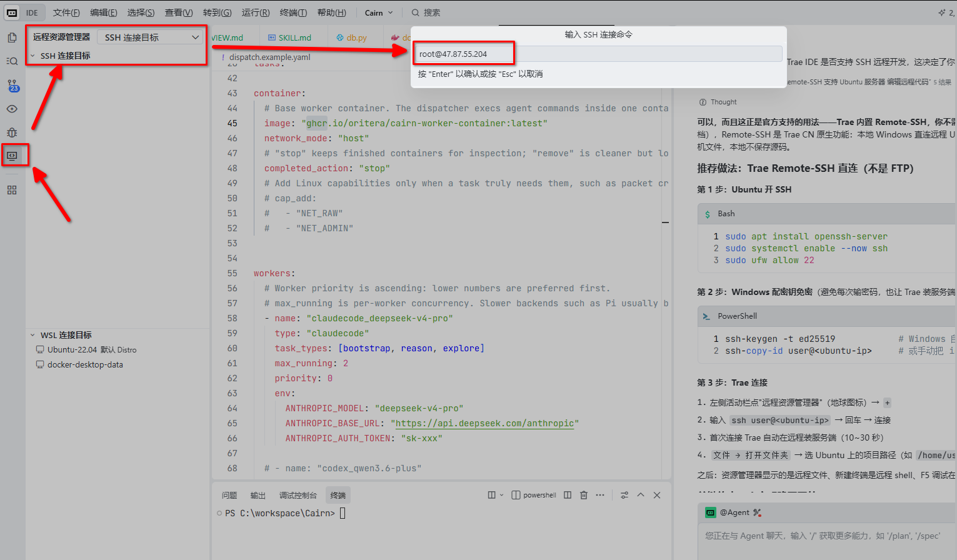Open the 运行(R) menu
This screenshot has width=957, height=560.
[256, 12]
